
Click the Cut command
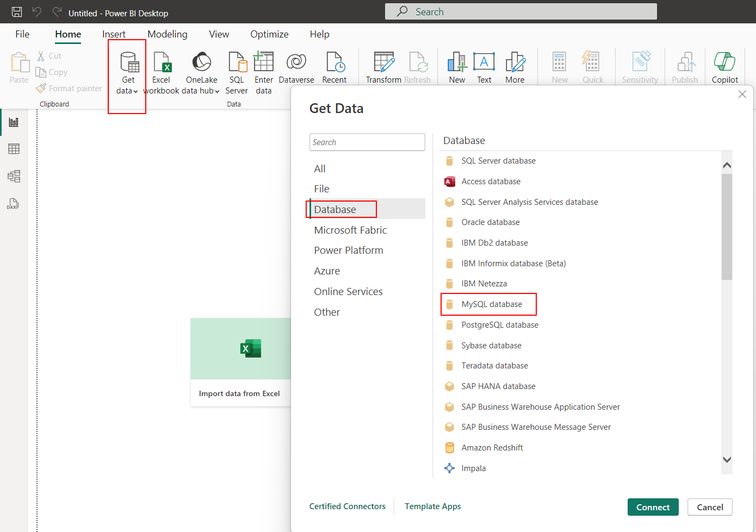(49, 56)
